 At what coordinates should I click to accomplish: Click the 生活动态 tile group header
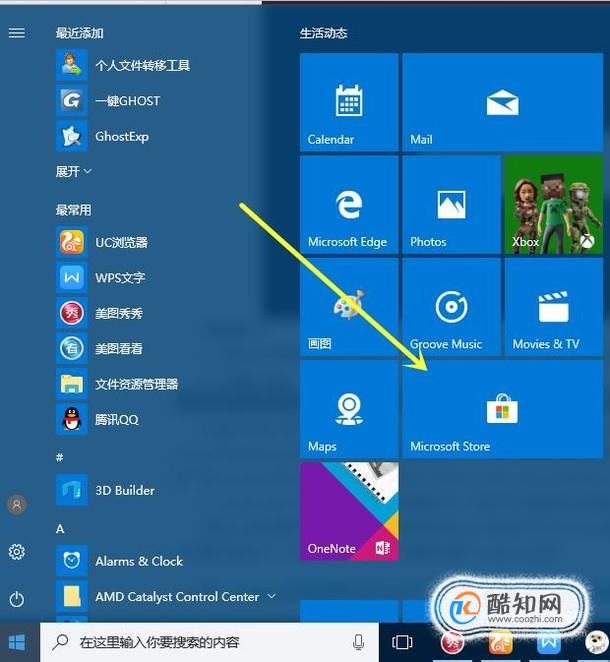(323, 33)
